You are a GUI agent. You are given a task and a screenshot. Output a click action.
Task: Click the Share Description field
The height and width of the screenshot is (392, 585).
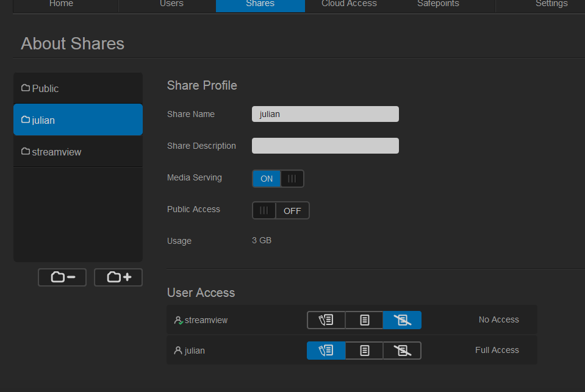click(325, 146)
